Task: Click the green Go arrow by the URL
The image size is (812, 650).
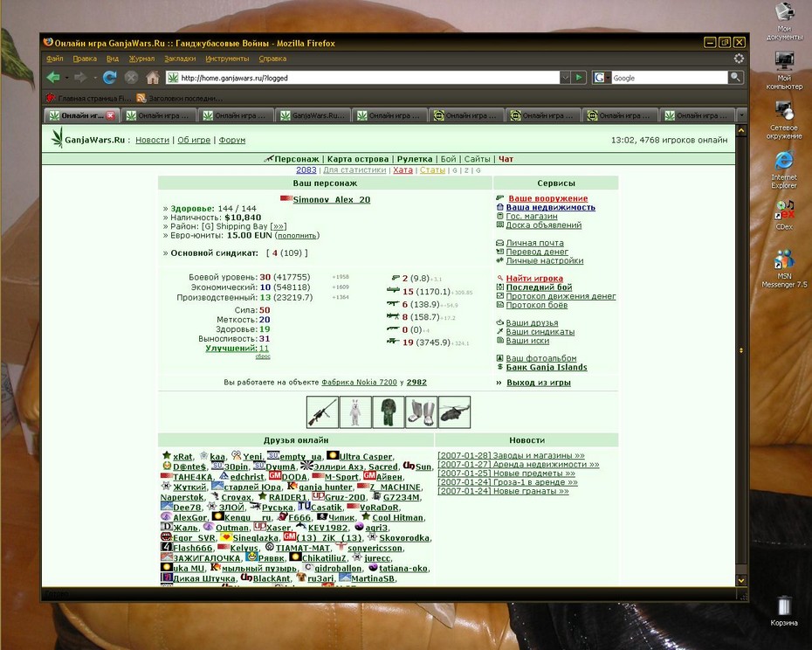Action: 579,78
